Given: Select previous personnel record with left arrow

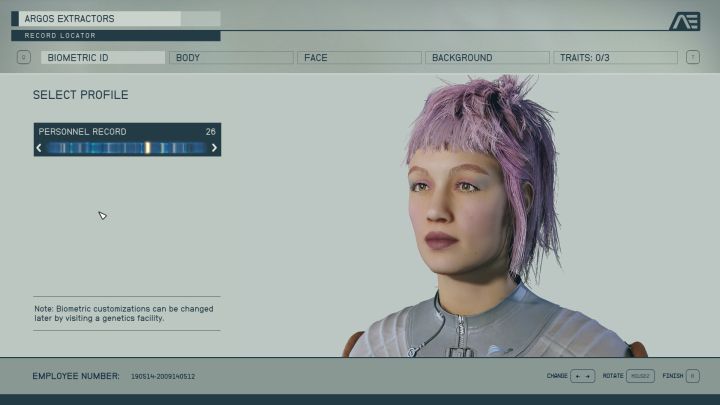Looking at the screenshot, I should pyautogui.click(x=39, y=148).
